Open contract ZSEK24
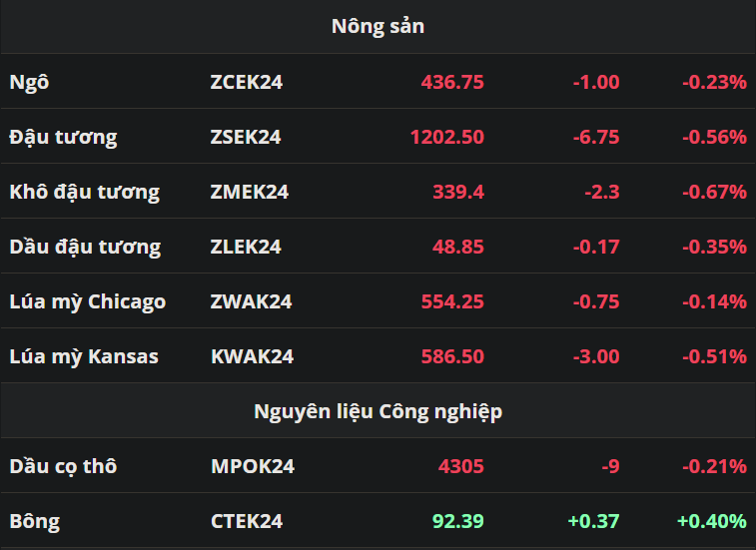This screenshot has height=550, width=756. (x=246, y=137)
